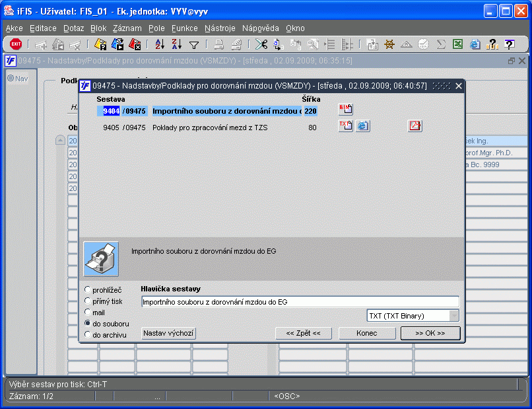Click the scissors cut icon
The image size is (532, 409).
pyautogui.click(x=261, y=44)
